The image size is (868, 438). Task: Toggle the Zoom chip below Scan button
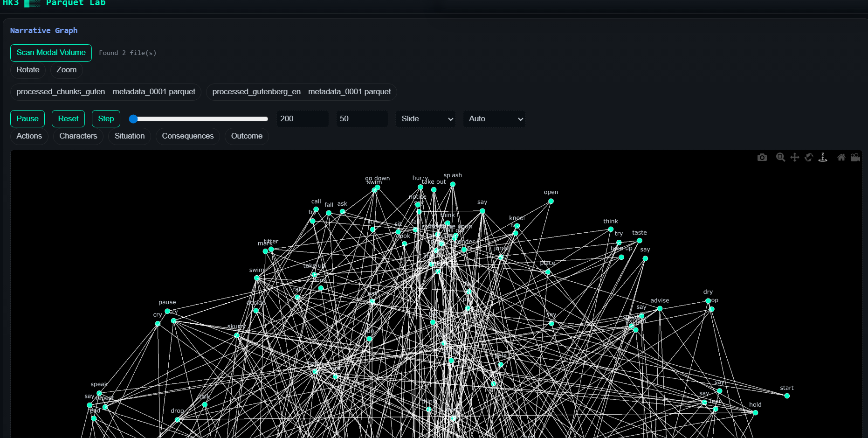tap(67, 70)
